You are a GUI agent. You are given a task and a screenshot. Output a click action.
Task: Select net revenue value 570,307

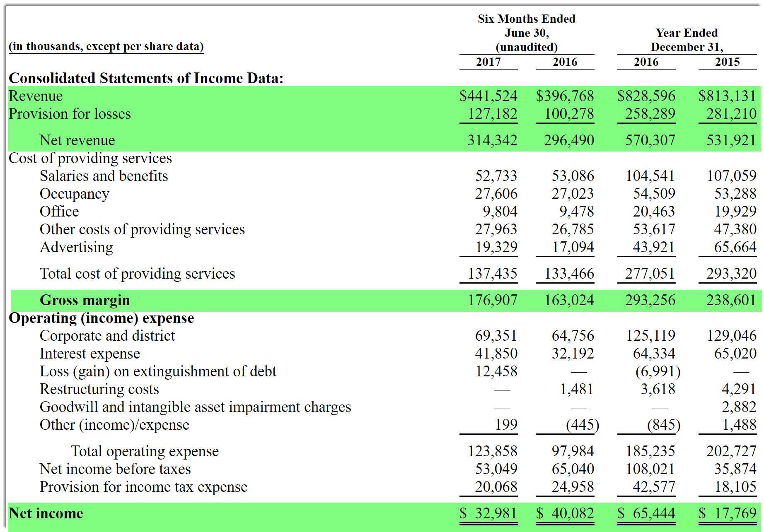click(x=650, y=140)
